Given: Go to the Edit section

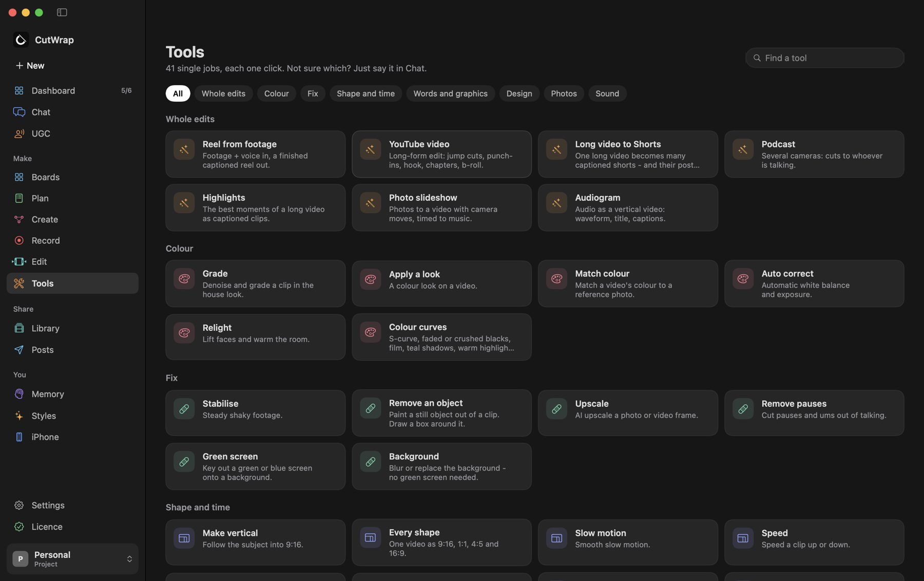Looking at the screenshot, I should 72,261.
